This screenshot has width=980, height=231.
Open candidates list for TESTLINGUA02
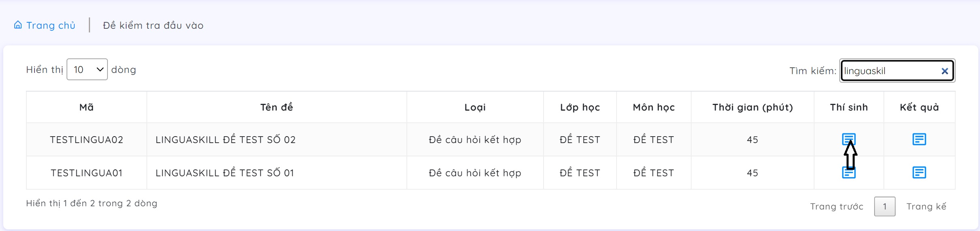[x=849, y=139]
